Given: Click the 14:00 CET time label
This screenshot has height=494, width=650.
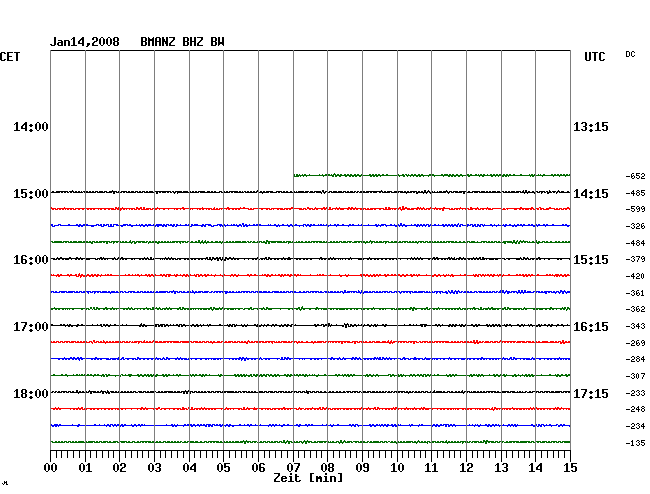Looking at the screenshot, I should [31, 127].
